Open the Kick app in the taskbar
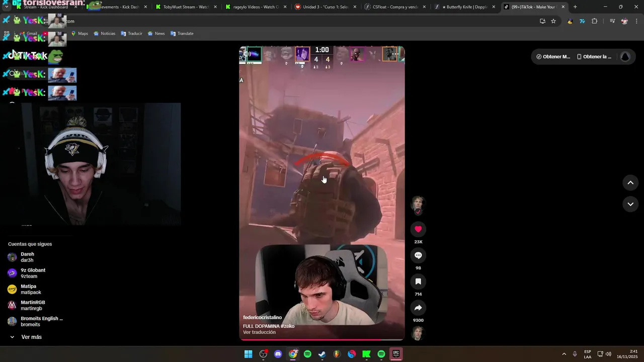 coord(366,354)
